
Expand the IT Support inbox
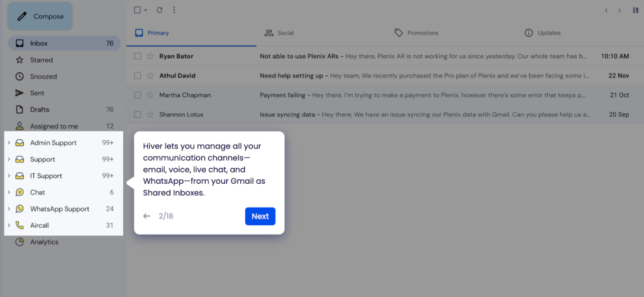(x=9, y=176)
